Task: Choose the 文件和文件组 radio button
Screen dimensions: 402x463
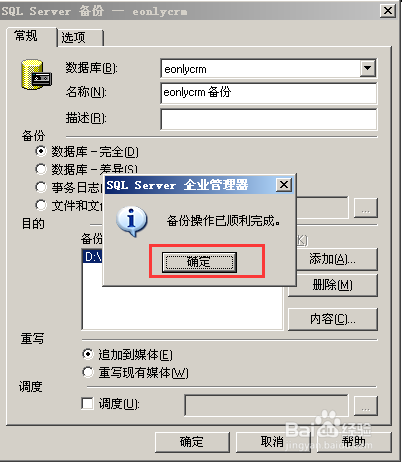Action: tap(41, 205)
